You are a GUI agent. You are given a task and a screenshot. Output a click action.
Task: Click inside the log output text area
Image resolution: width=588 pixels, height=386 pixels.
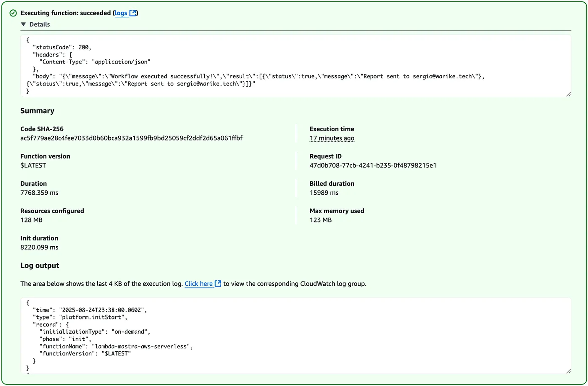(294, 335)
